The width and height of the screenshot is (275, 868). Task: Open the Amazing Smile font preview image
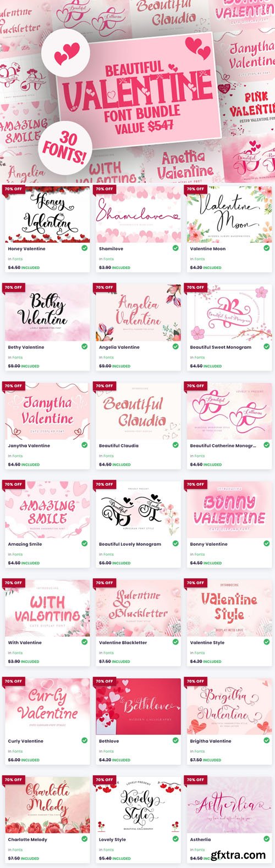47,509
